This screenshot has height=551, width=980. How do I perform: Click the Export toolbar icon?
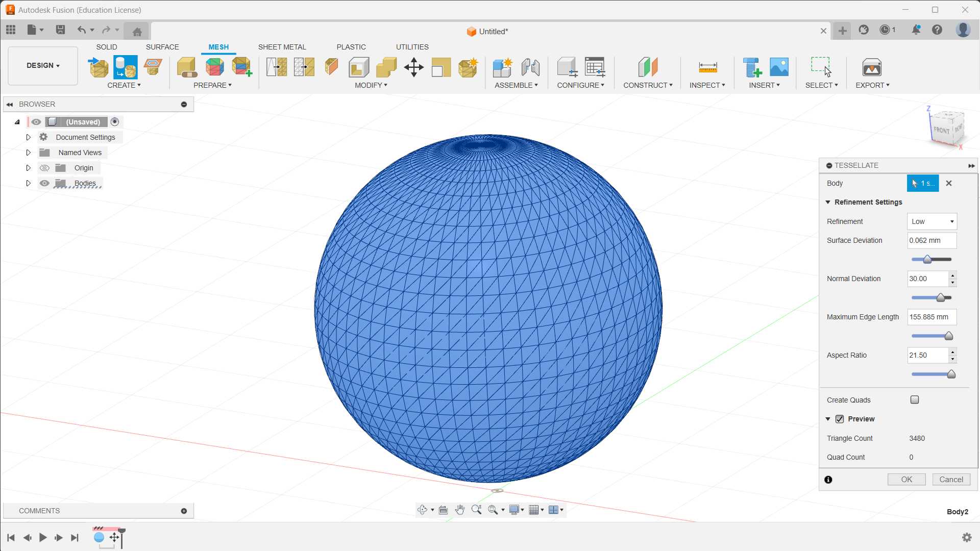[871, 67]
